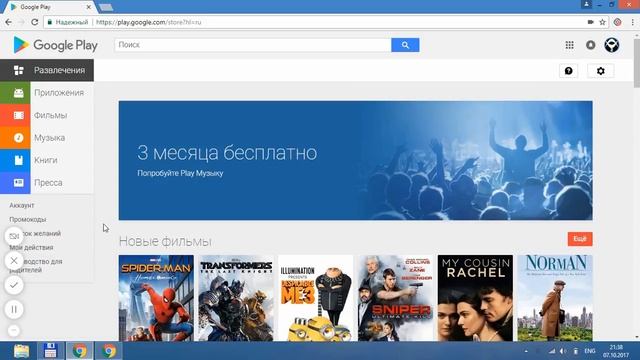The width and height of the screenshot is (640, 360).
Task: Open the Мои действия link
Action: pyautogui.click(x=31, y=247)
